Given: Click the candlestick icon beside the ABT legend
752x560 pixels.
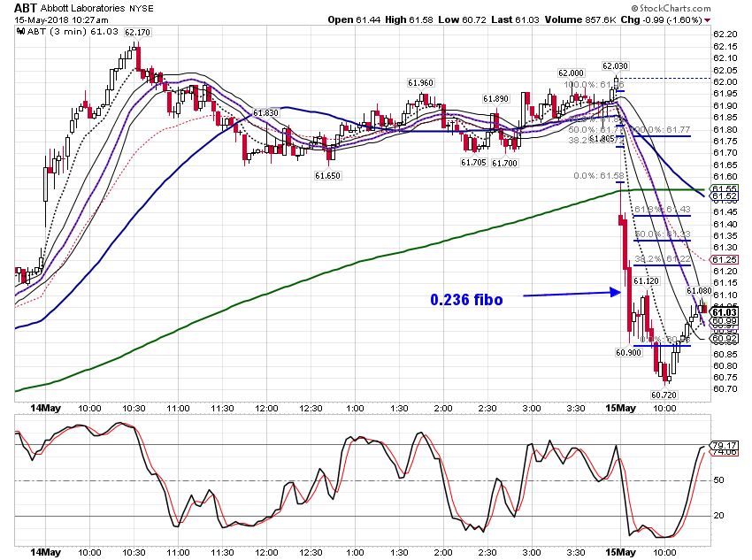Looking at the screenshot, I should click(x=20, y=32).
